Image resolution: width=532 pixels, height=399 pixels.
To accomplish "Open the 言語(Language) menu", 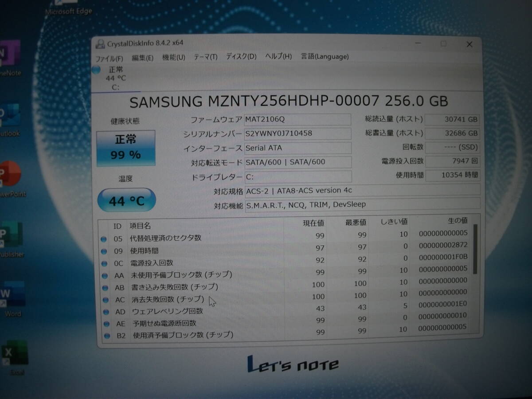I will click(x=325, y=56).
